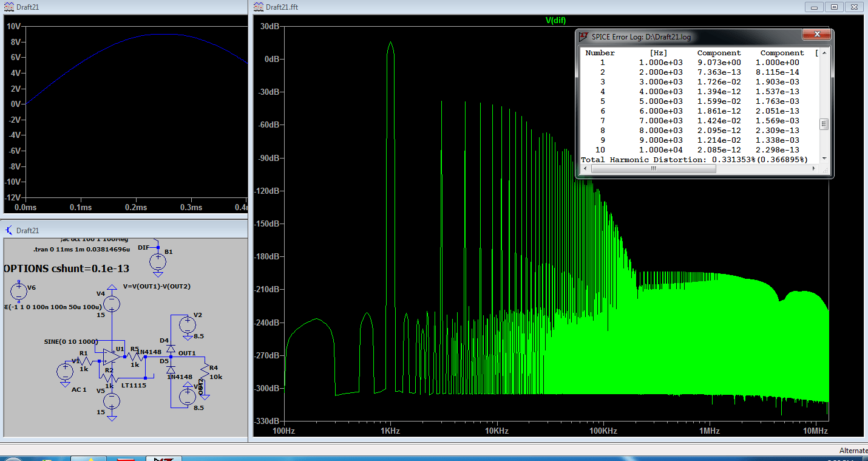Click the 100KHz frequency axis label
Screen dimensions: 868x461
pos(603,431)
